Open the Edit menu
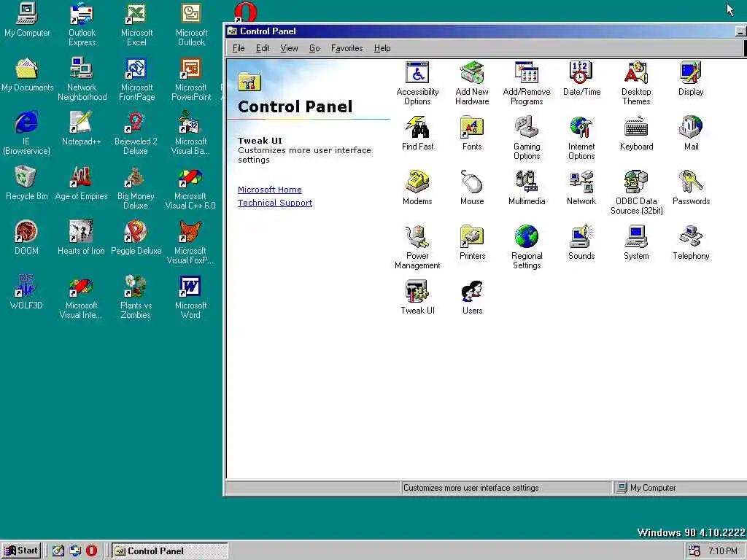The height and width of the screenshot is (560, 747). coord(263,48)
